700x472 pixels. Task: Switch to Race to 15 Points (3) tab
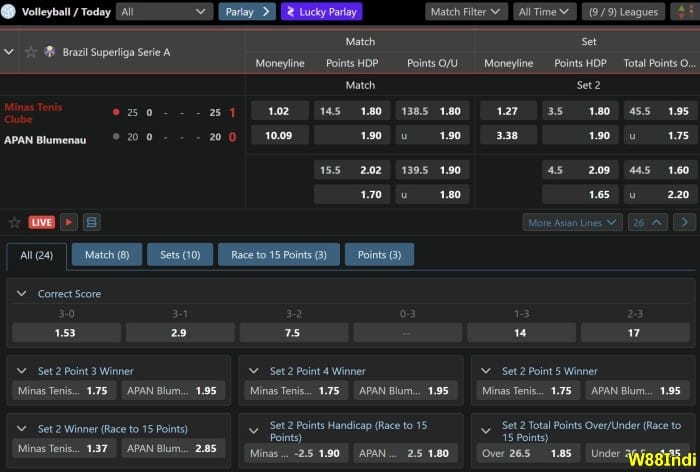[279, 255]
